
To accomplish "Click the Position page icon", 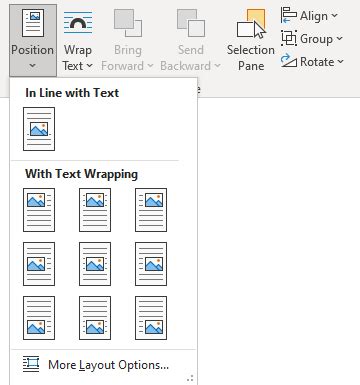I will tap(33, 23).
